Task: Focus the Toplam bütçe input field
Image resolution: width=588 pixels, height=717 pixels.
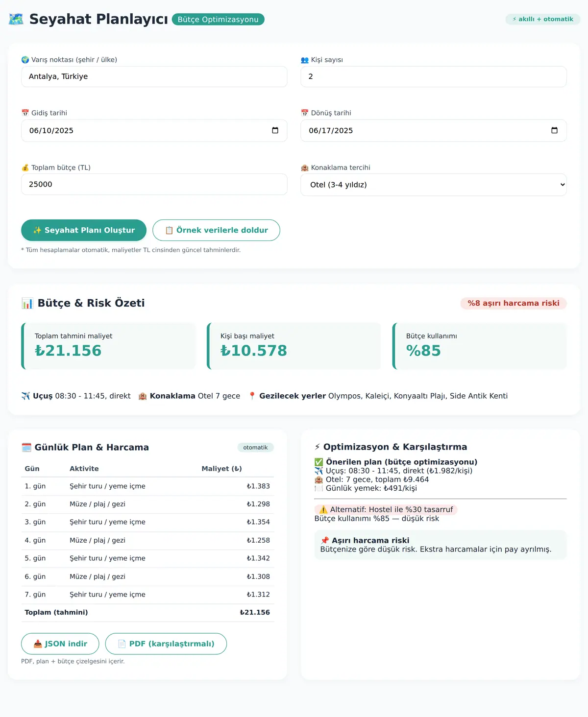Action: tap(154, 184)
